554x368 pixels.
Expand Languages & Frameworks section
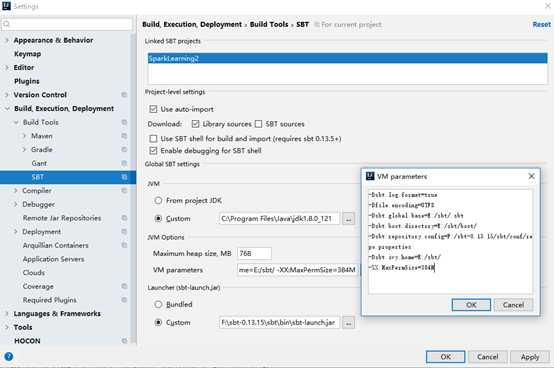[7, 314]
